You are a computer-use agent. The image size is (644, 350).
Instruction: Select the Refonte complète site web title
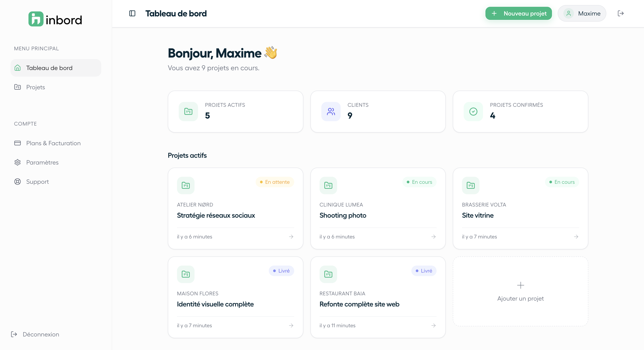tap(359, 304)
